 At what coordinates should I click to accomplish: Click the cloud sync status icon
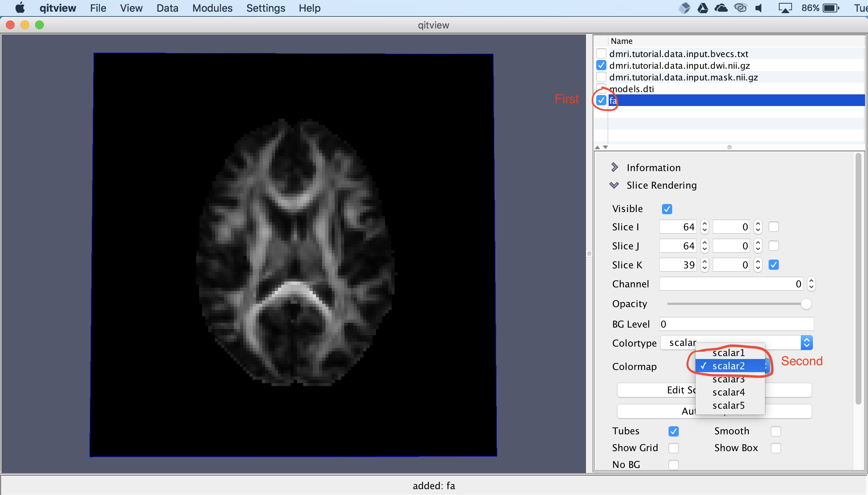(721, 8)
